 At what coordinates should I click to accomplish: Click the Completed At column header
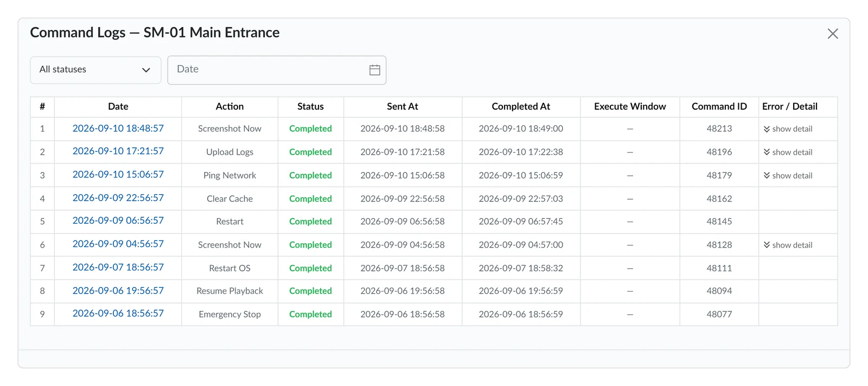click(x=521, y=107)
